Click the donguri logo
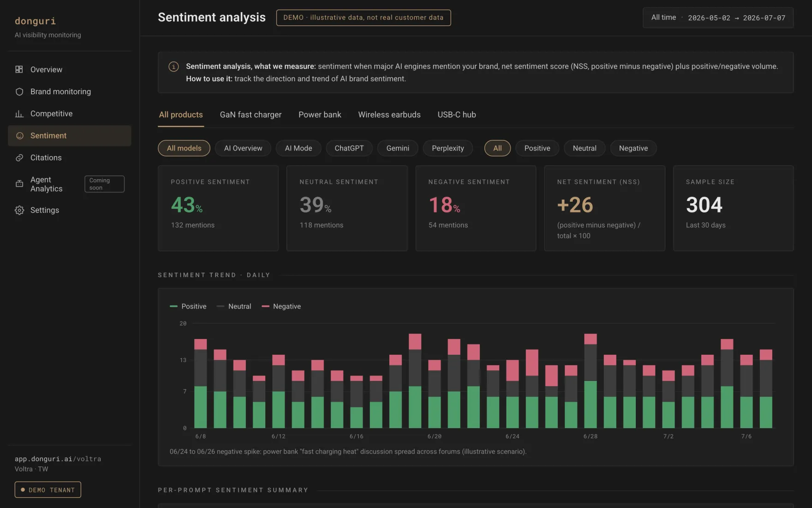The image size is (812, 508). point(35,21)
